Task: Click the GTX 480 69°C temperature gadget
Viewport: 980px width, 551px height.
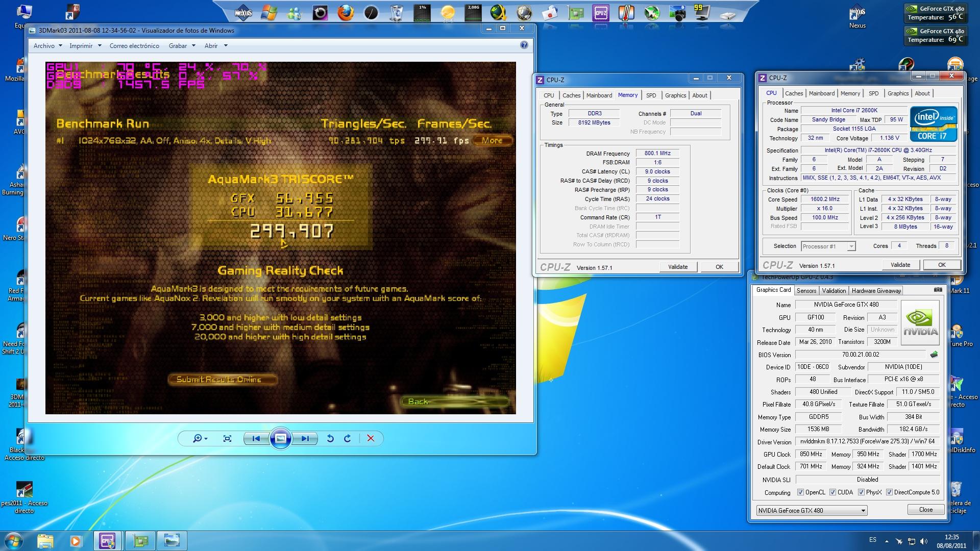Action: pyautogui.click(x=935, y=36)
